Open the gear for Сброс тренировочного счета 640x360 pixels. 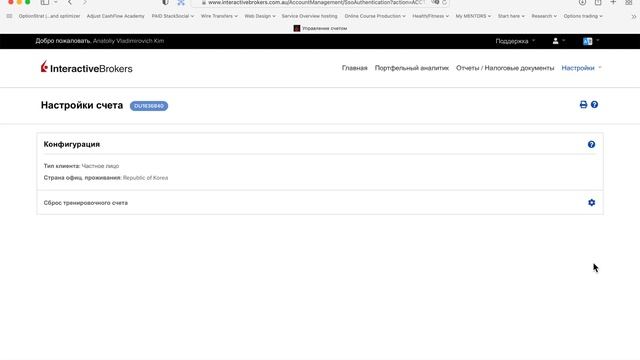pyautogui.click(x=591, y=202)
